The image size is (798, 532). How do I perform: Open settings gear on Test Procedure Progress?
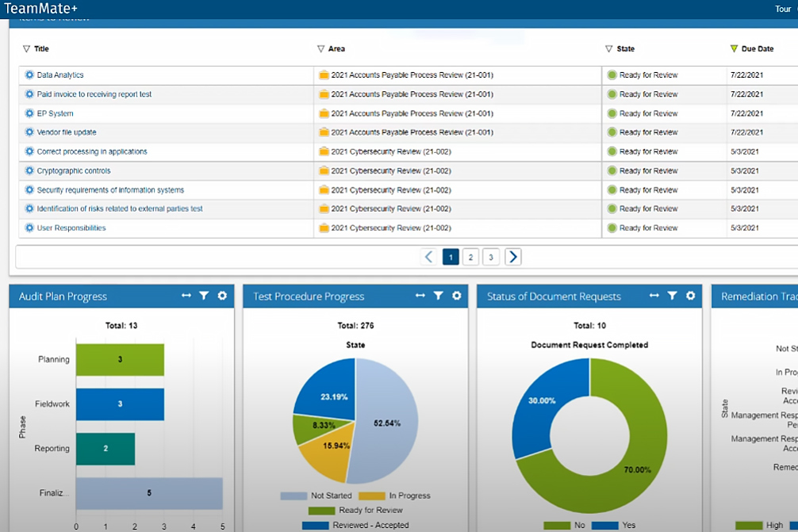tap(457, 296)
